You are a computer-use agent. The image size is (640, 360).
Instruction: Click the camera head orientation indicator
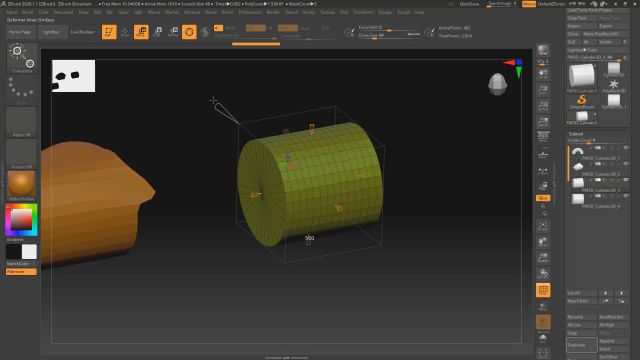(x=498, y=84)
